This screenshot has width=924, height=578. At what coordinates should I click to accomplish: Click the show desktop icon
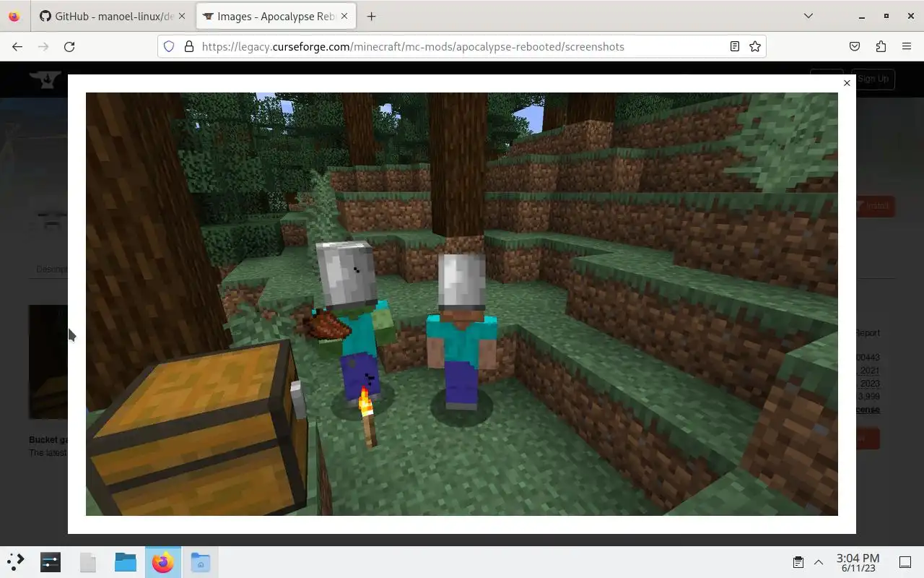[905, 561]
